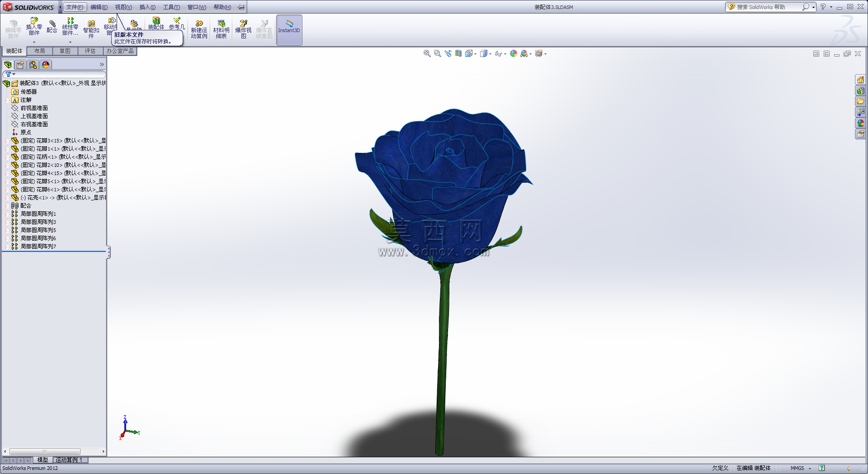Image resolution: width=868 pixels, height=474 pixels.
Task: Expand the 局部圆周阵列1 tree node
Action: [x=6, y=214]
